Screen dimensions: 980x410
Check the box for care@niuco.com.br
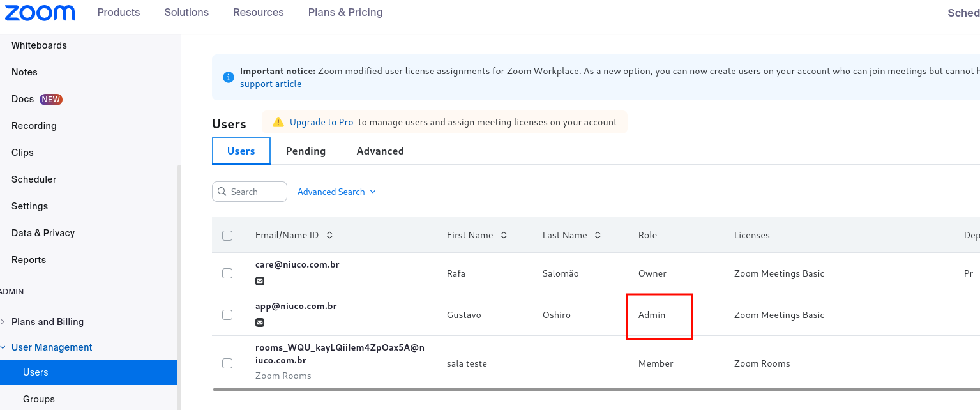click(227, 273)
